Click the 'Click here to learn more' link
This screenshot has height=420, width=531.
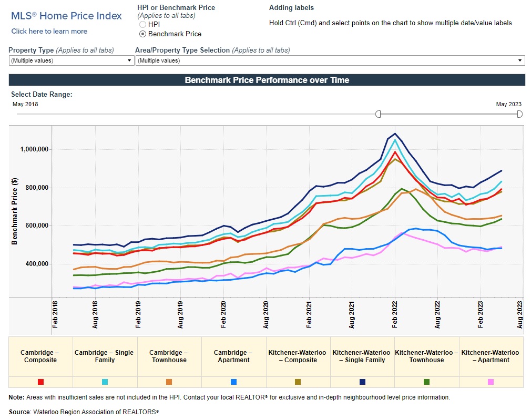[x=49, y=31]
